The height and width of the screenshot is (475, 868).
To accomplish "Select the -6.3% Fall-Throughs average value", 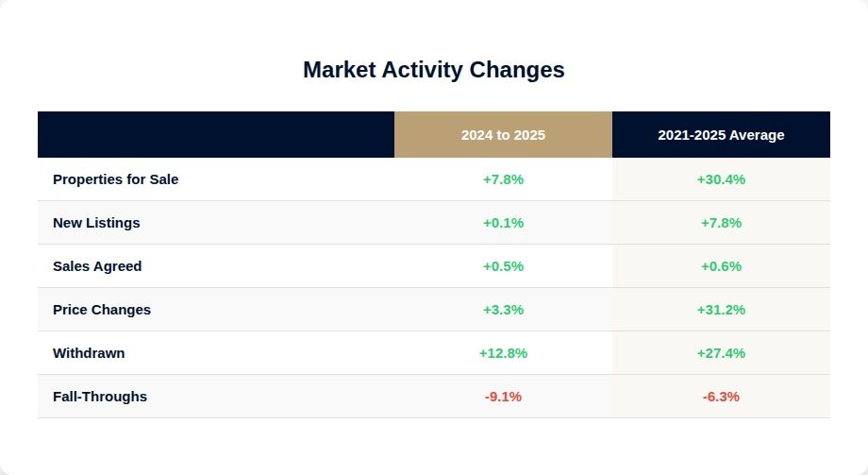I will (x=721, y=397).
